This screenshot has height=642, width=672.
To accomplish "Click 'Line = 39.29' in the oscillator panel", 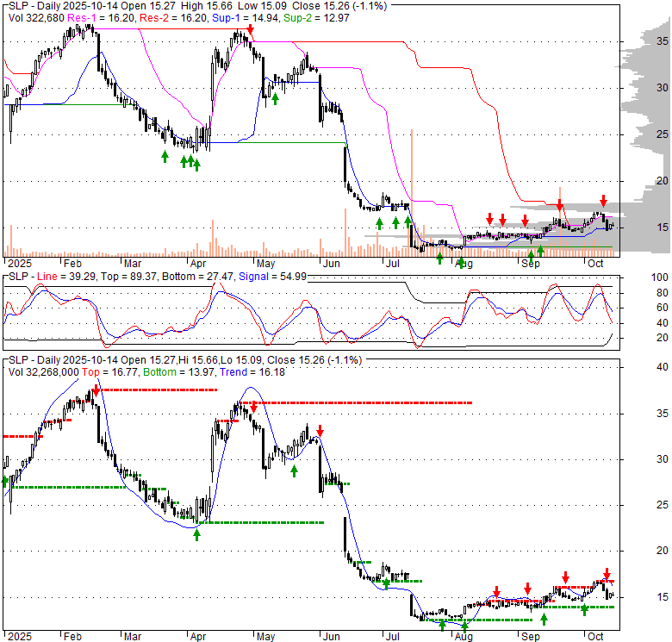I will click(65, 277).
